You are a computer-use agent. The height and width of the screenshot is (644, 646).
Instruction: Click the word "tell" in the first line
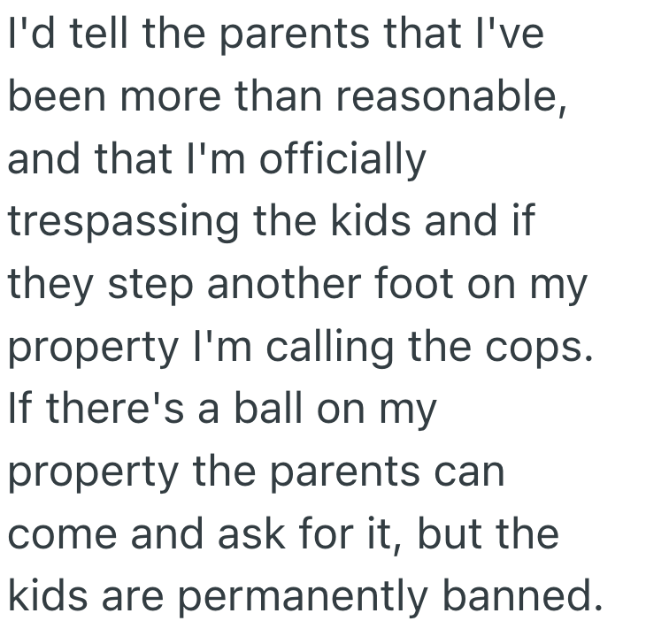[92, 36]
